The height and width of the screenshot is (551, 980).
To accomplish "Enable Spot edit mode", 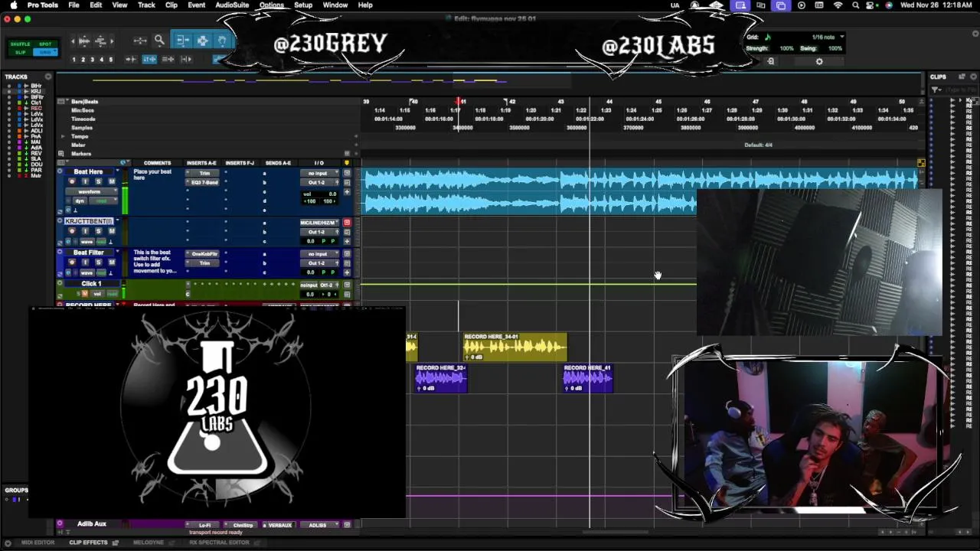I will [45, 44].
